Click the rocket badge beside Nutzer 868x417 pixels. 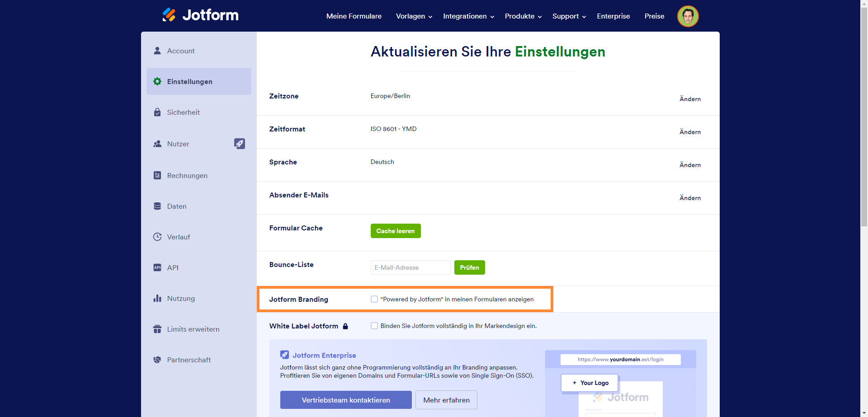tap(240, 144)
